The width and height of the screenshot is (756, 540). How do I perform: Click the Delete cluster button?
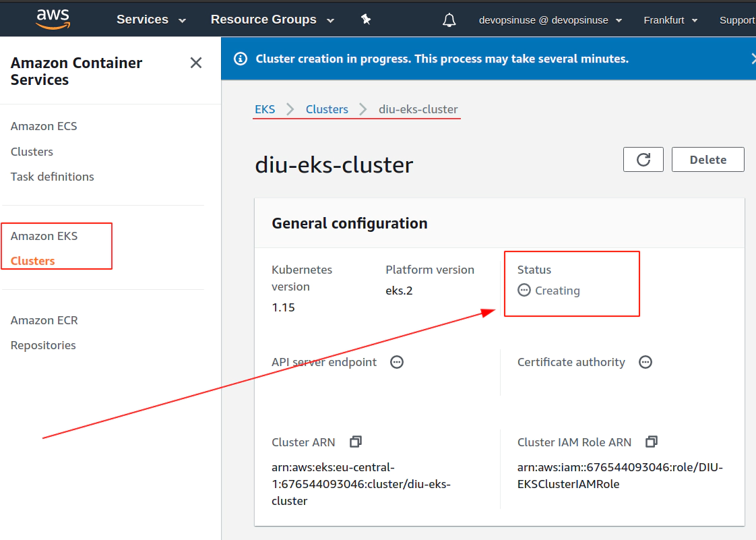click(x=707, y=159)
